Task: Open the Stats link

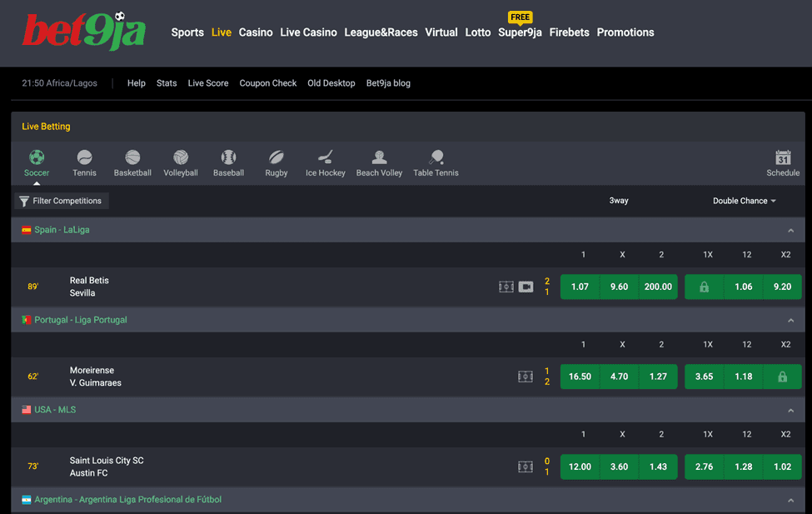Action: (167, 83)
